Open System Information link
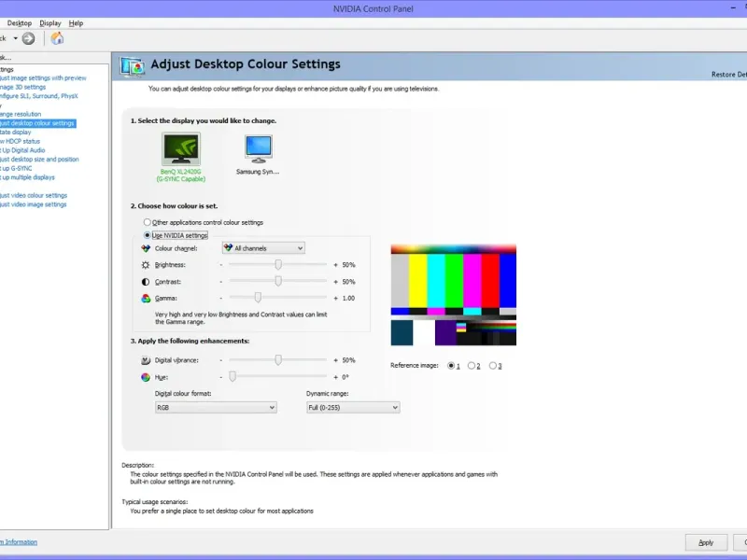 pyautogui.click(x=19, y=542)
